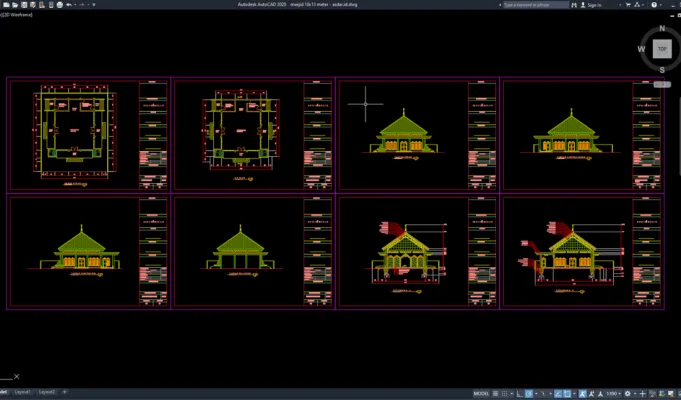The image size is (681, 400).
Task: Click the Hardware Acceleration status bar icon
Action: (x=662, y=394)
